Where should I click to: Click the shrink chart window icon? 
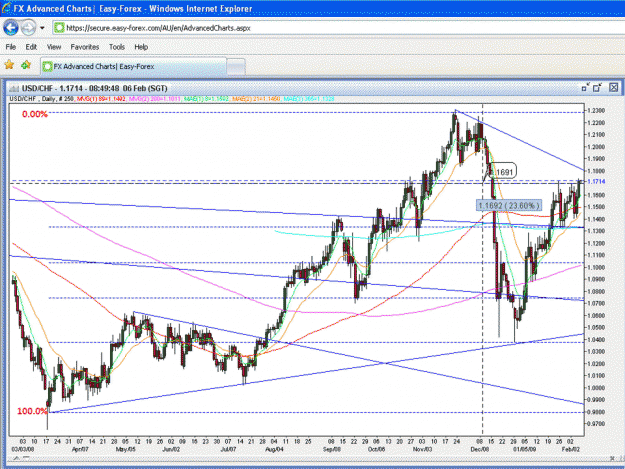pyautogui.click(x=585, y=88)
